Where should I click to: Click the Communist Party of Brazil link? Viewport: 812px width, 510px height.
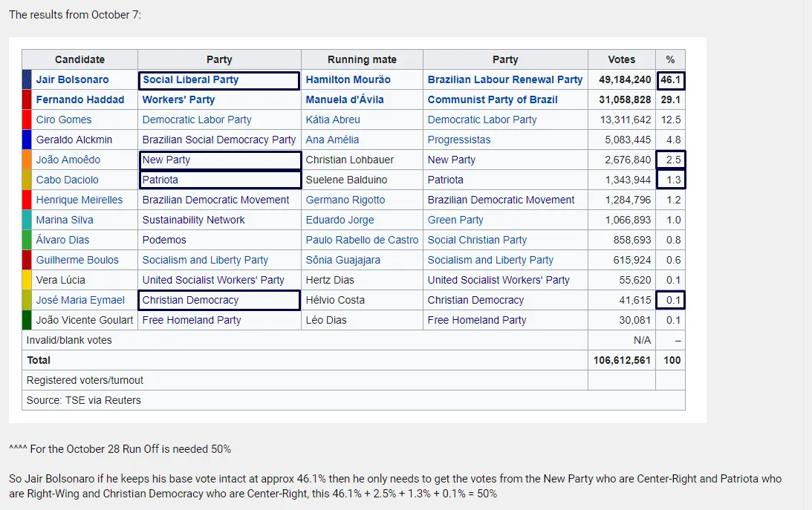(x=493, y=99)
